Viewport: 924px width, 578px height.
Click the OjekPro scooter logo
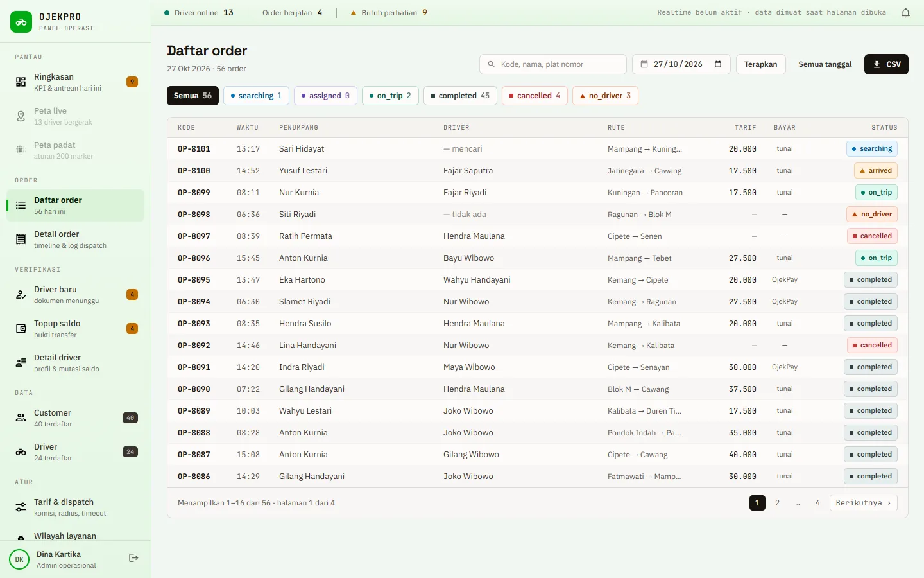pos(21,22)
